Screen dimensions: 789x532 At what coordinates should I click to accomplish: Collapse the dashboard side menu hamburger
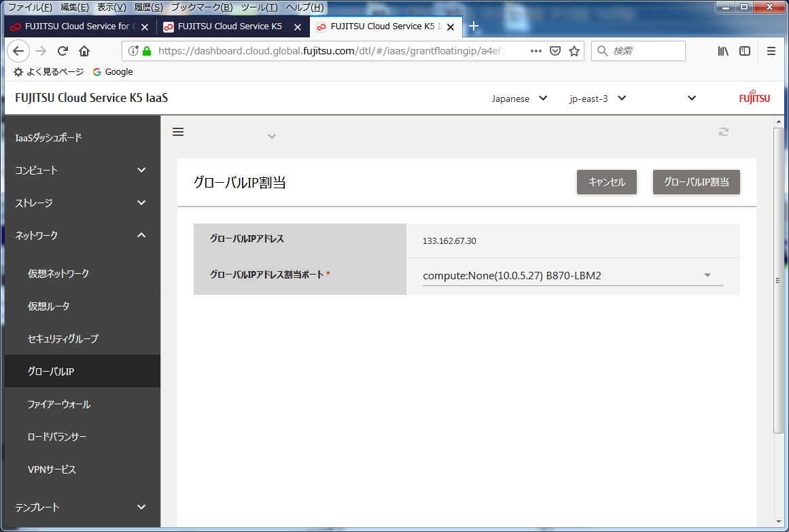pos(178,132)
